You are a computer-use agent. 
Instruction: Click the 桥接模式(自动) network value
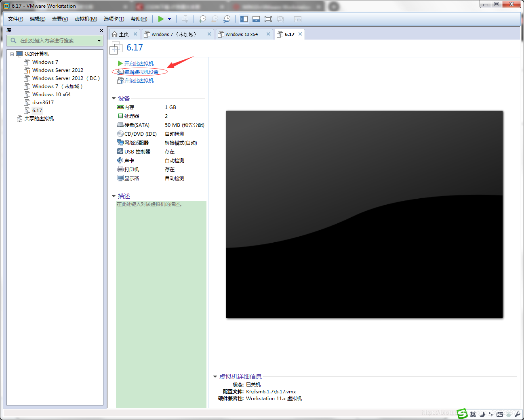click(181, 143)
